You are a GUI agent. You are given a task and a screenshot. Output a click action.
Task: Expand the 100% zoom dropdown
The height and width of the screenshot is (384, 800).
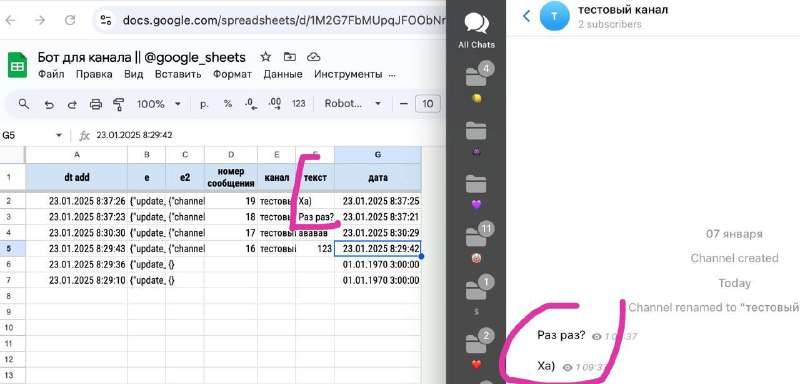(x=159, y=104)
